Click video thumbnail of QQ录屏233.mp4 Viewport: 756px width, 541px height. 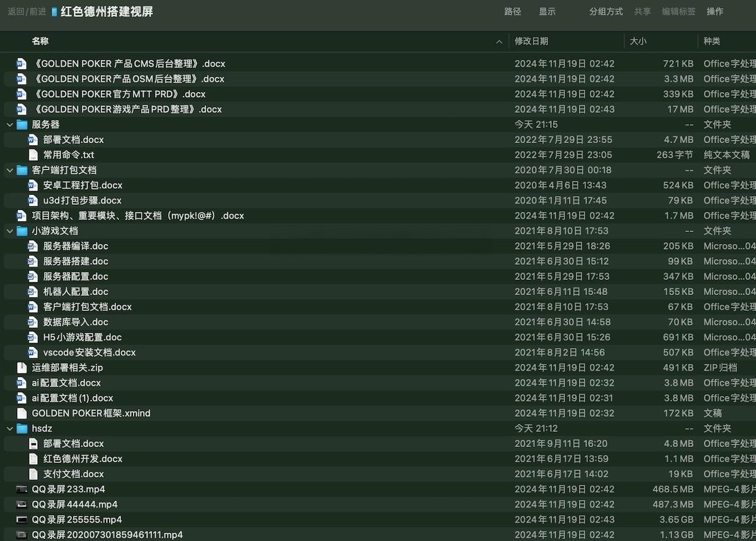(21, 489)
